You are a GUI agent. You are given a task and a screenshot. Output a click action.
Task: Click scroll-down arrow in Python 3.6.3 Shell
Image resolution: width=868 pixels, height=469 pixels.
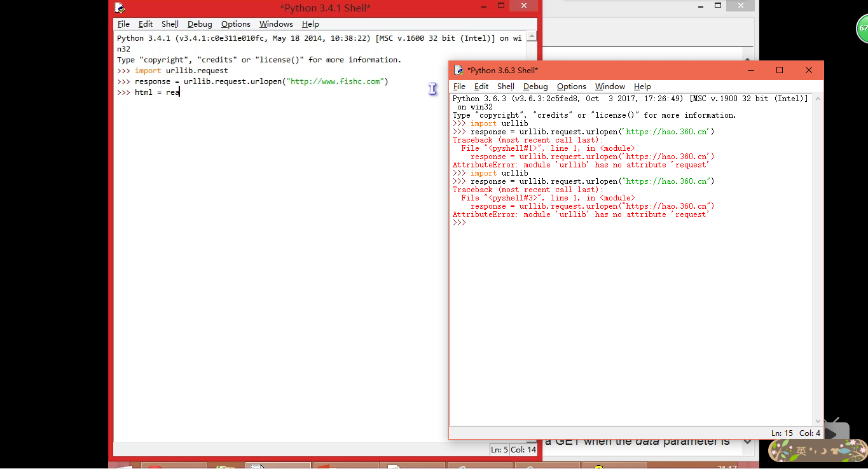(x=818, y=421)
